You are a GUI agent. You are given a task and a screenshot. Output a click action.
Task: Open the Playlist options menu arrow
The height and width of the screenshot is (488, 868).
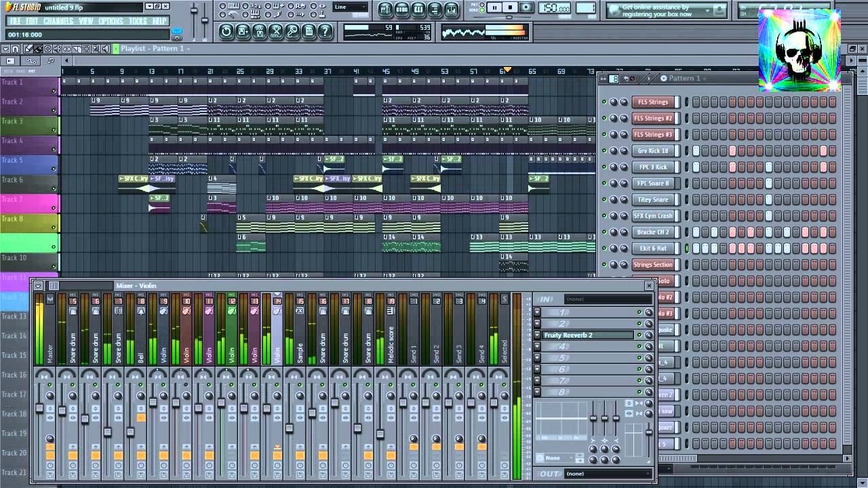5,49
